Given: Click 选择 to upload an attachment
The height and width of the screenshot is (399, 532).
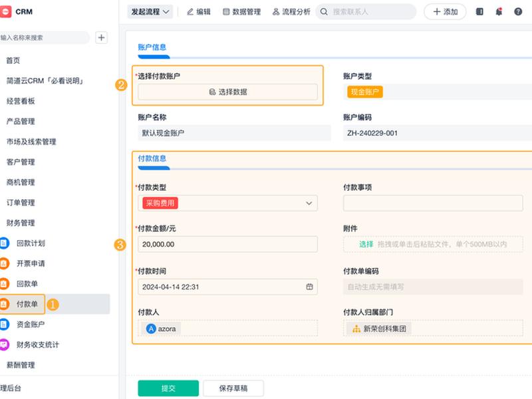Looking at the screenshot, I should pyautogui.click(x=366, y=244).
